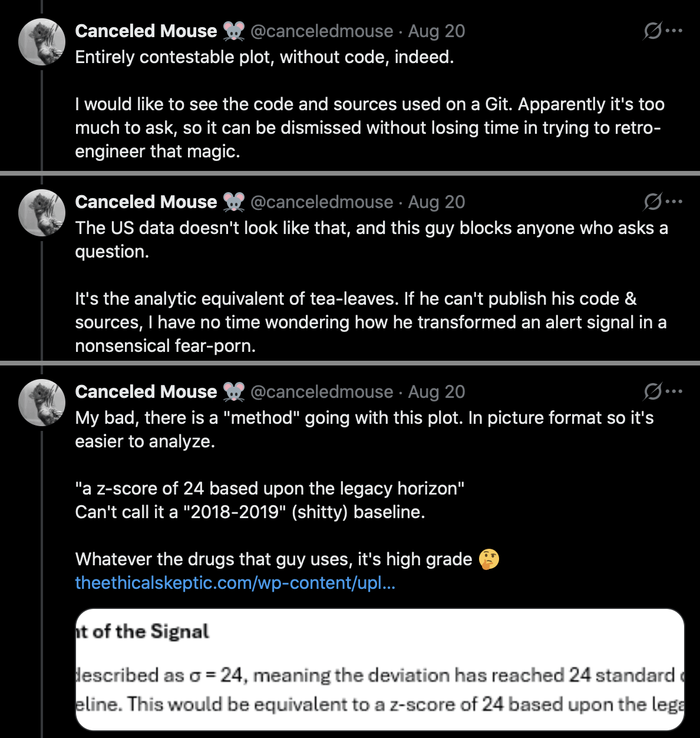Open Grok icon on "US data" tweet

point(652,202)
